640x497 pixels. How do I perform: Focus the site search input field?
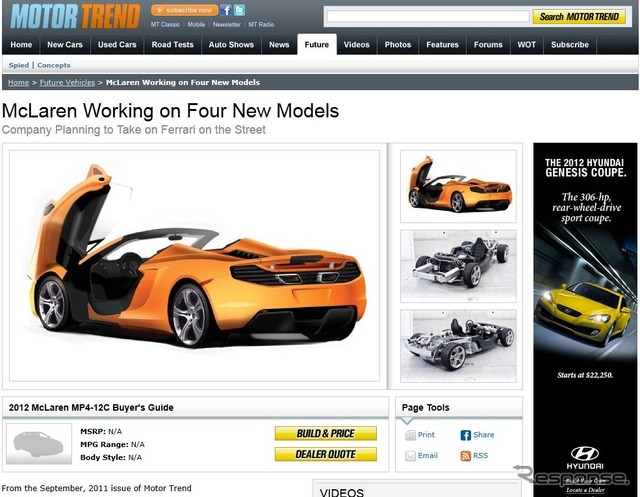coord(428,16)
